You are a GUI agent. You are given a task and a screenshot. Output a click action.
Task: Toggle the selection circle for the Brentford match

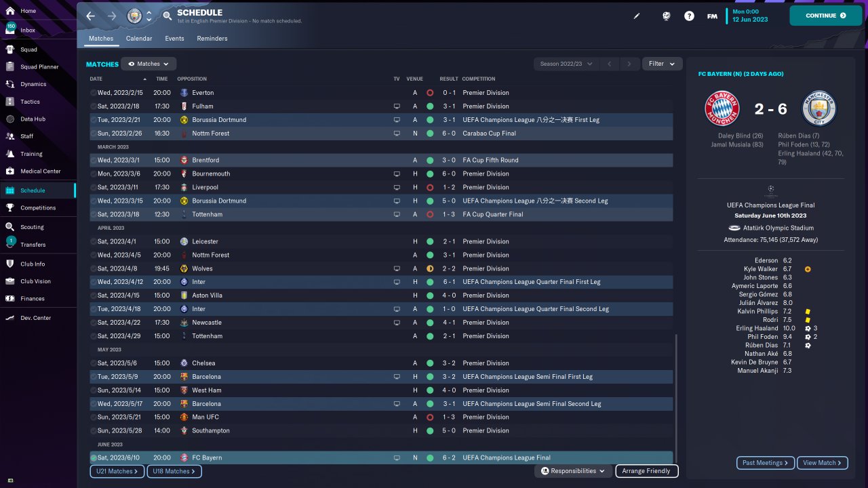pos(93,161)
